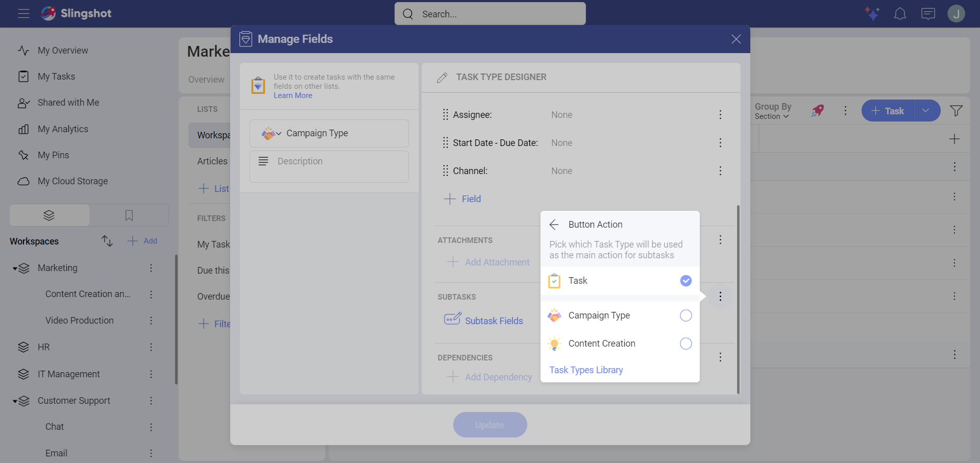Image resolution: width=980 pixels, height=463 pixels.
Task: Click the search field
Action: click(x=490, y=14)
